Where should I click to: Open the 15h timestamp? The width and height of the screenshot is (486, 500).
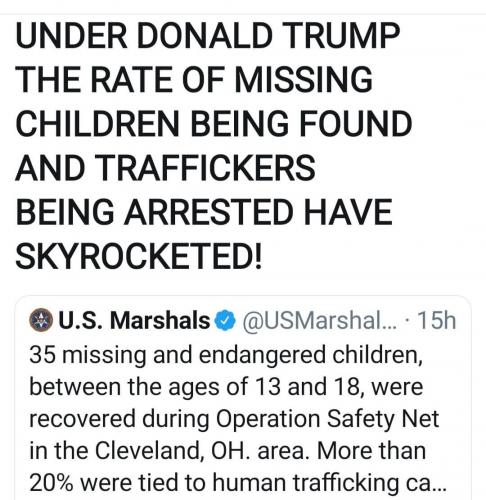point(436,321)
